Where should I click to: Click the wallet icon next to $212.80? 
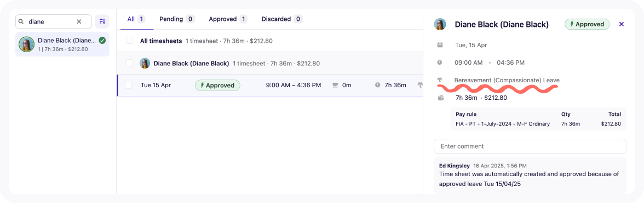click(x=441, y=98)
